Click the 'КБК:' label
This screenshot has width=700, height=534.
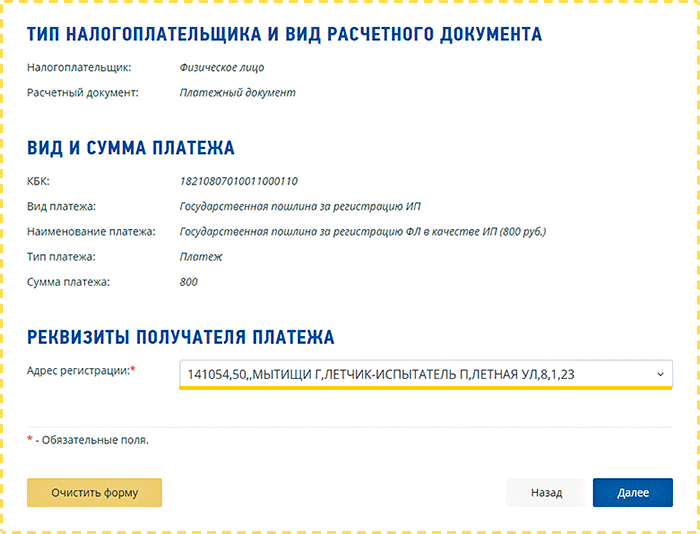click(38, 181)
